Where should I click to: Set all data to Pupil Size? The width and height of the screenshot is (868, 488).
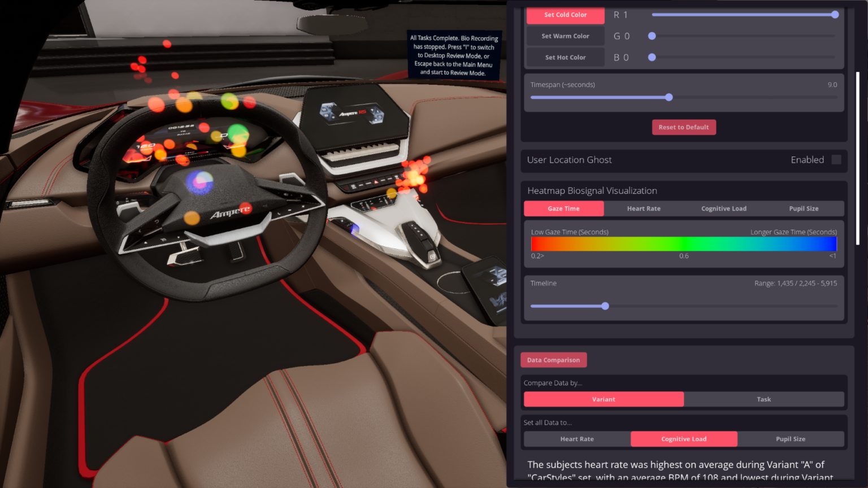coord(790,439)
